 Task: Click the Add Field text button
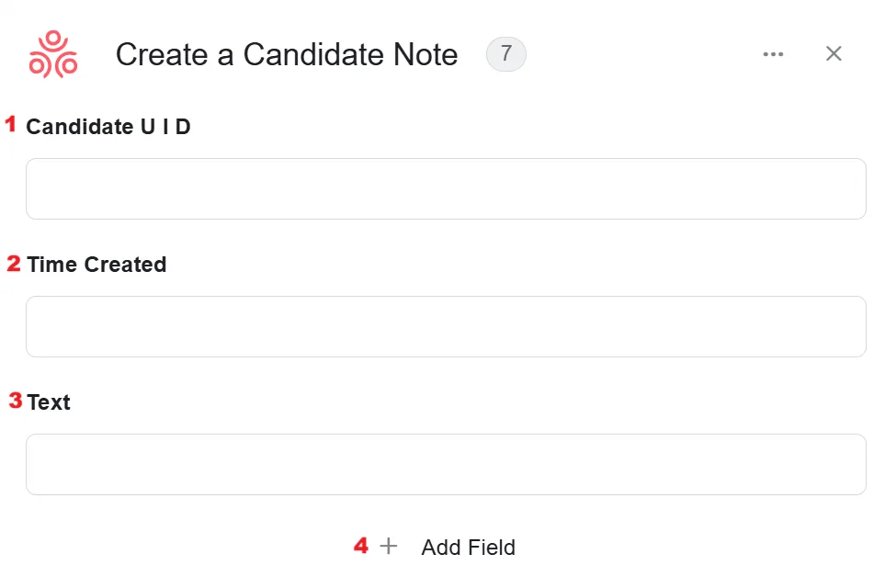point(468,548)
